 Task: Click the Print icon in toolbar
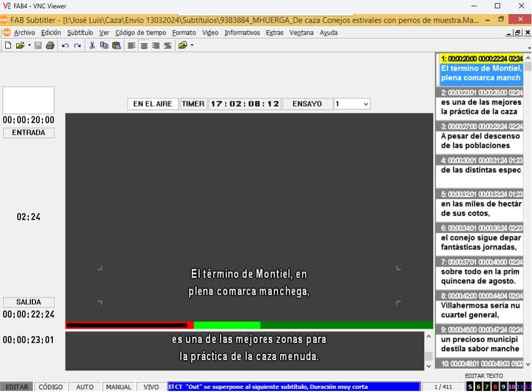[x=50, y=45]
